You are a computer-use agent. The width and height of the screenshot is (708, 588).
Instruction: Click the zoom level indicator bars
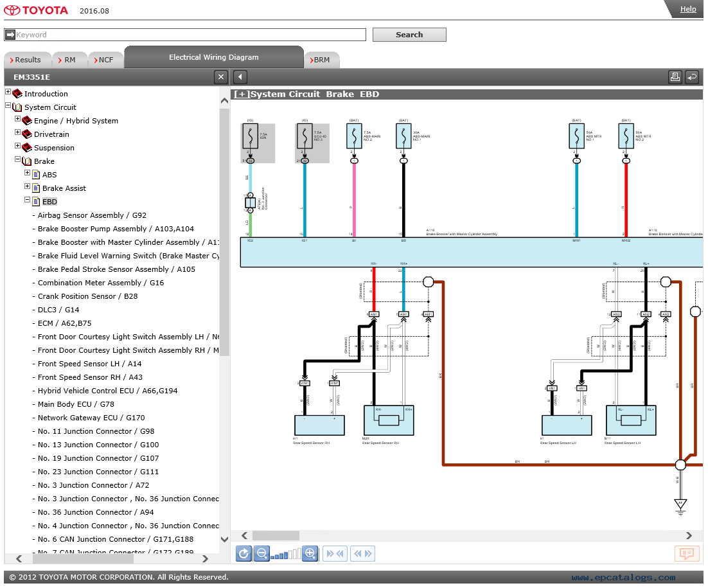(x=286, y=554)
